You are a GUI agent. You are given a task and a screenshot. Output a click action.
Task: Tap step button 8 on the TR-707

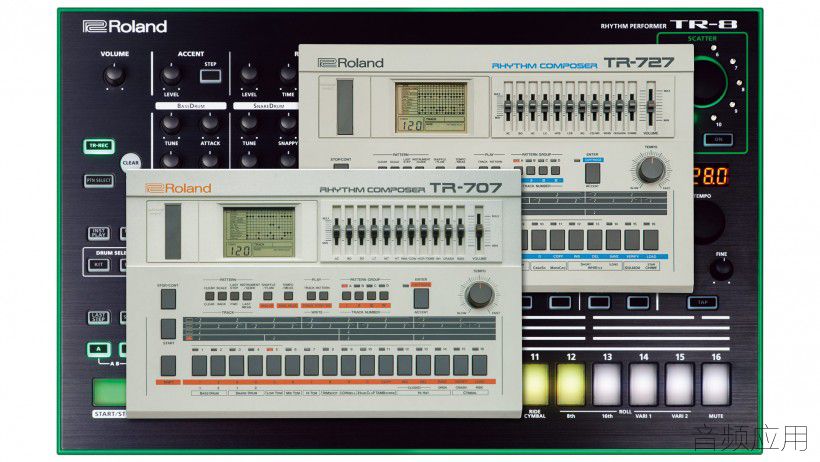[x=330, y=365]
